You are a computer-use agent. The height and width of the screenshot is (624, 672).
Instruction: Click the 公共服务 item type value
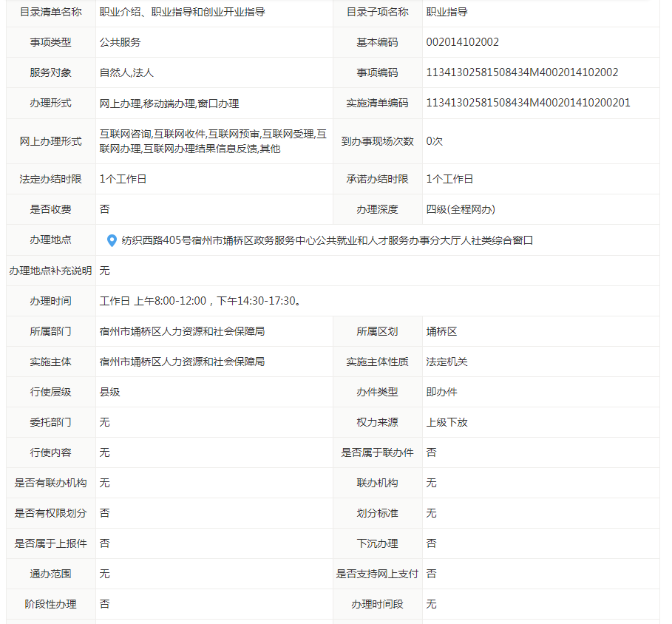[120, 42]
